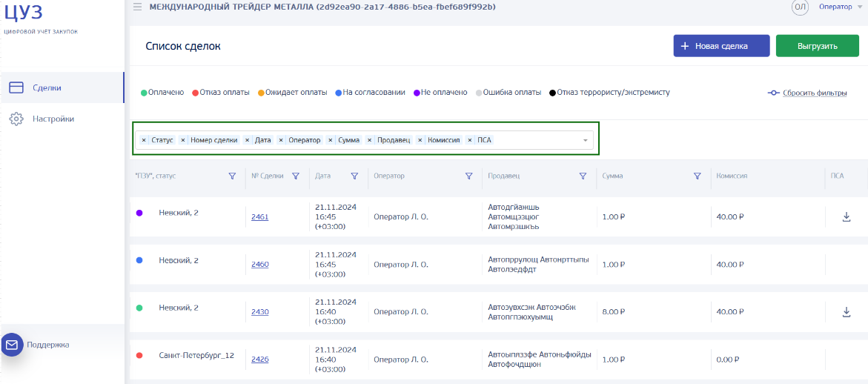868x384 pixels.
Task: Click the ОЛ user avatar
Action: (x=800, y=7)
